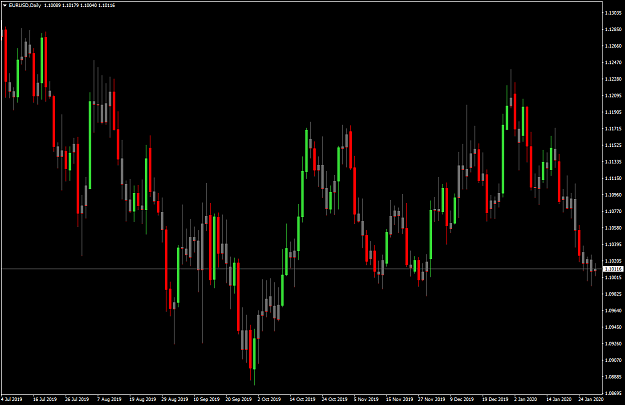The width and height of the screenshot is (625, 405).
Task: Click the 14 Jan 2020 date label
Action: tap(558, 399)
